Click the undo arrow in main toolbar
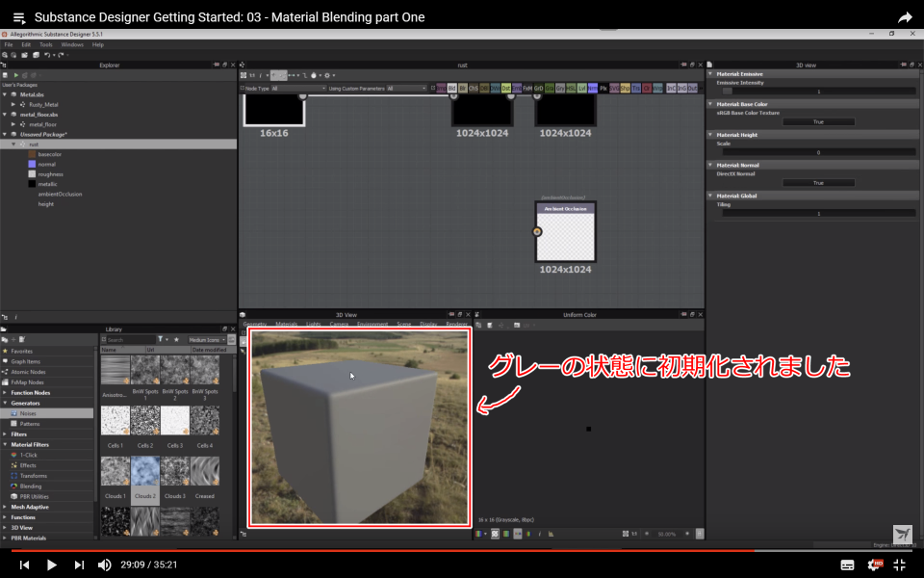The width and height of the screenshot is (924, 578). 47,55
